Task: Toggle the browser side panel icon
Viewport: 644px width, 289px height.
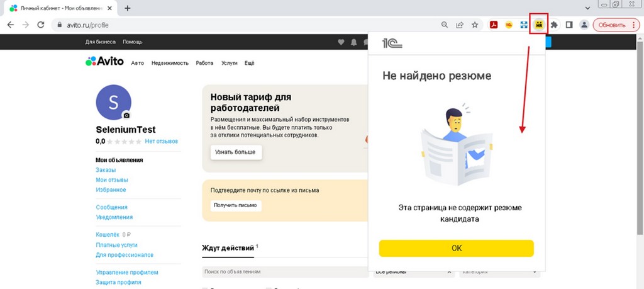Action: click(569, 25)
